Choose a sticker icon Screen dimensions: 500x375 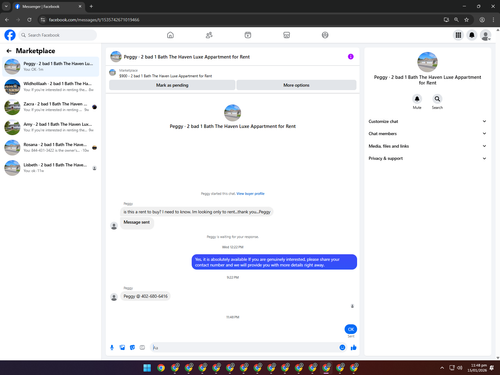click(x=132, y=347)
